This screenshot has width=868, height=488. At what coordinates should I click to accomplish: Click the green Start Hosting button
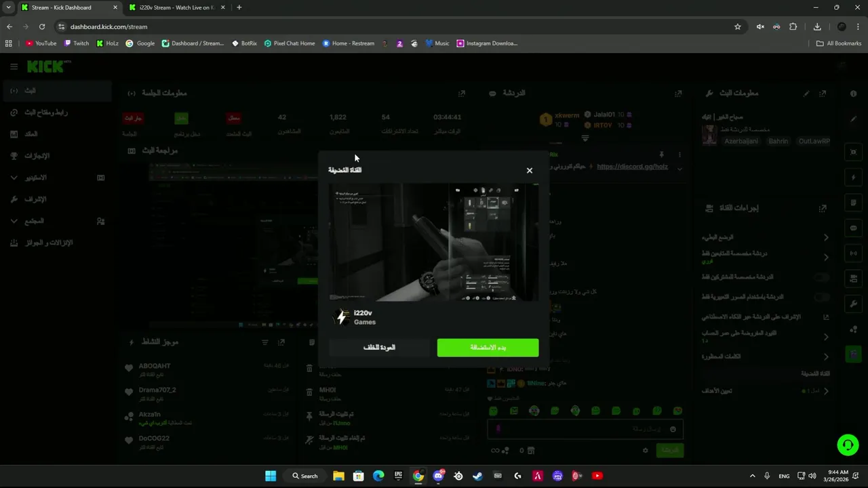(488, 348)
